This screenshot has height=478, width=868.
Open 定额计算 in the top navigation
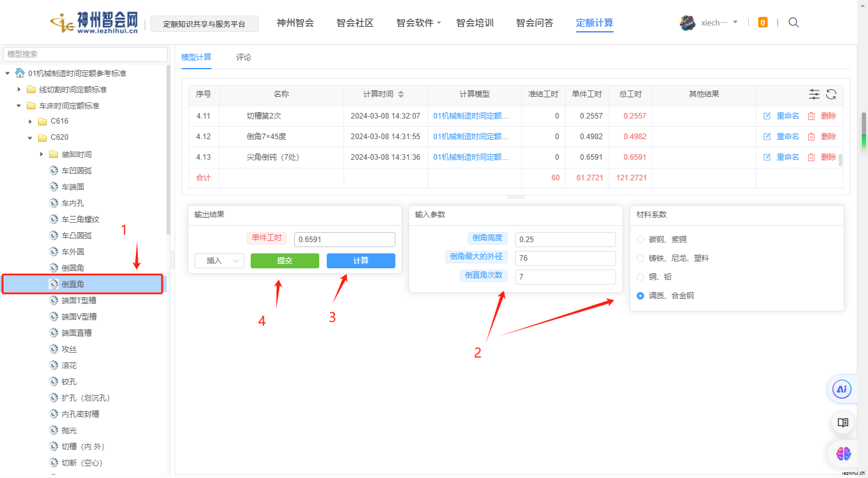[594, 23]
